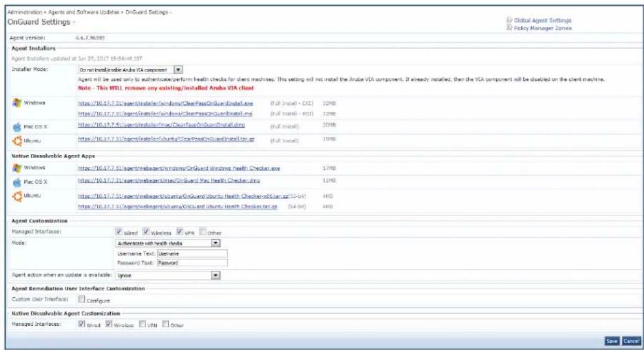Open the agent update action dropdown
The width and height of the screenshot is (644, 350).
click(168, 275)
